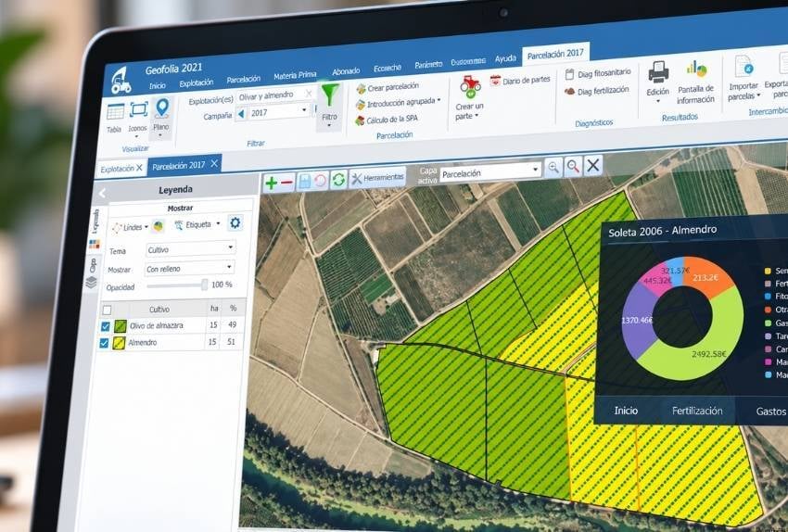Open the Ayuda ribbon tab
788x532 pixels.
click(x=505, y=58)
